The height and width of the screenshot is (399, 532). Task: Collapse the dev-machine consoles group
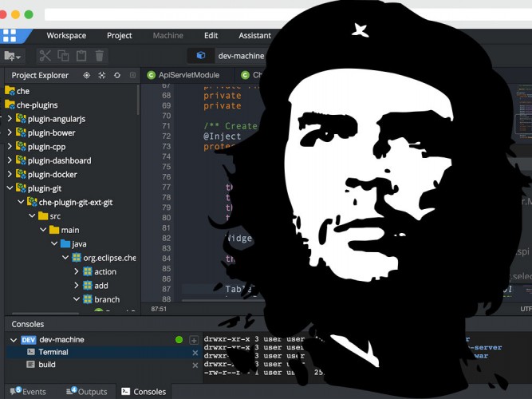pyautogui.click(x=13, y=340)
